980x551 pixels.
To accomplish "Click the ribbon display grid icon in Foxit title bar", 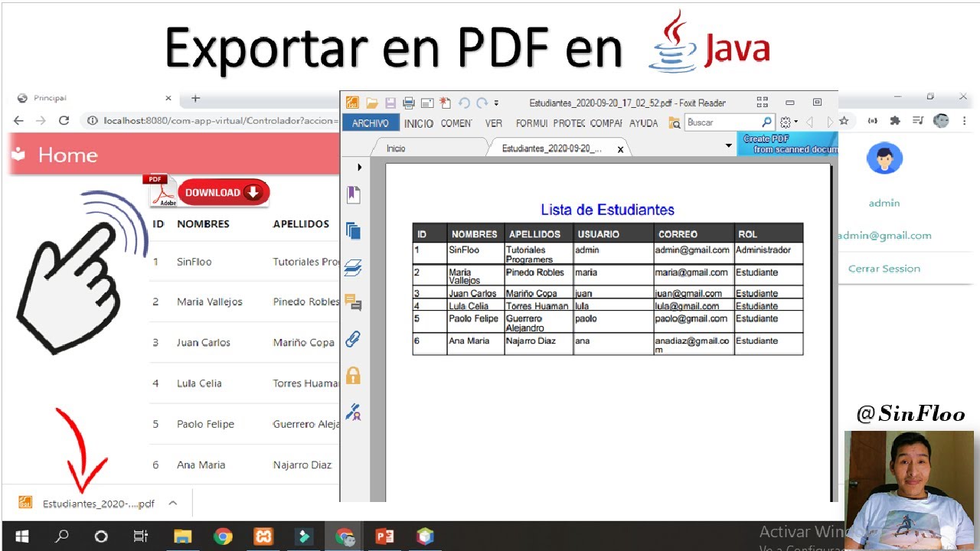I will tap(762, 103).
